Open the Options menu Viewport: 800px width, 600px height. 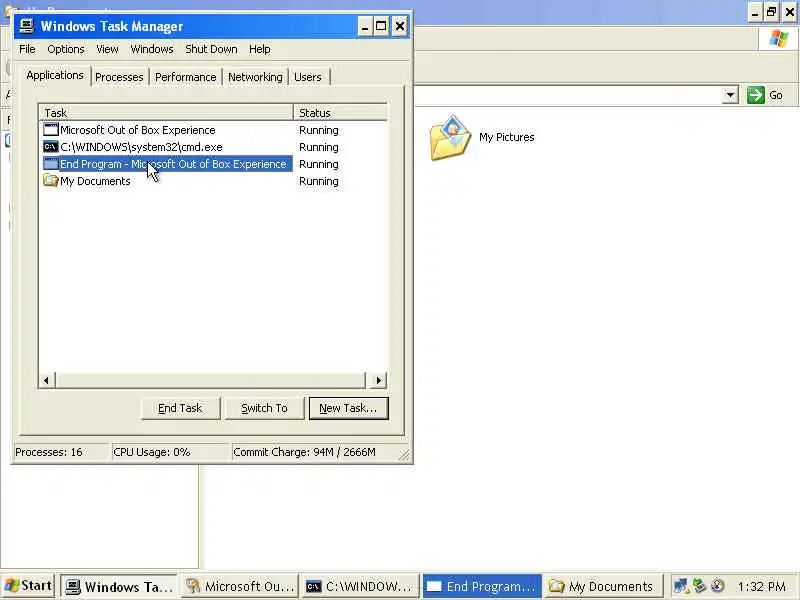(x=66, y=49)
